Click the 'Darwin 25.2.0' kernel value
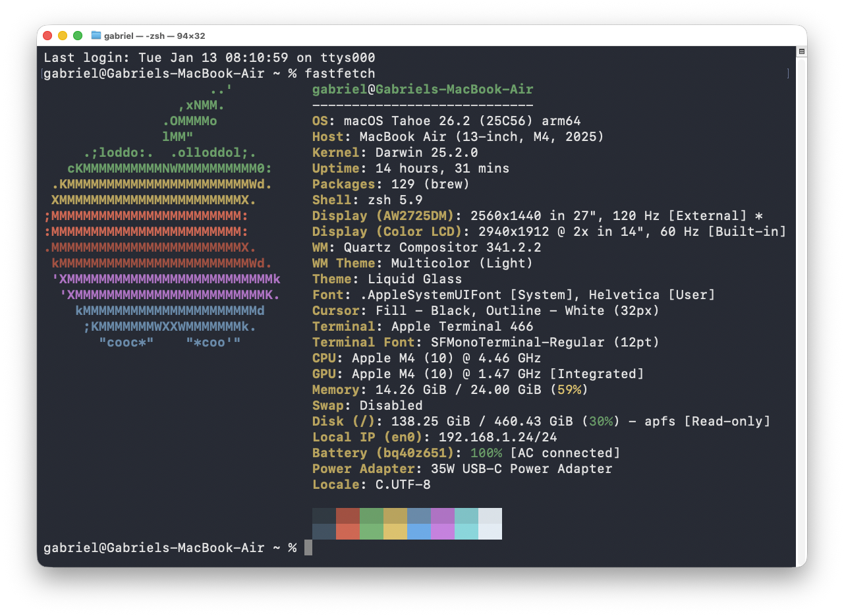844x616 pixels. 427,153
